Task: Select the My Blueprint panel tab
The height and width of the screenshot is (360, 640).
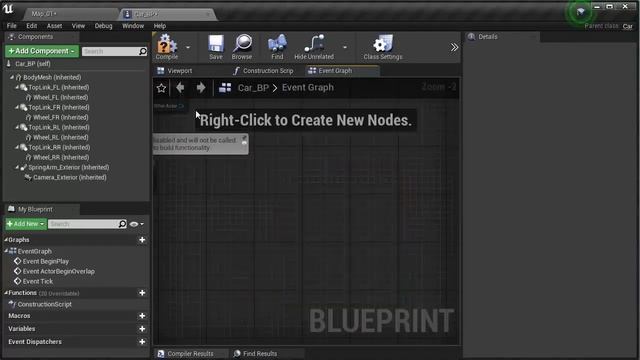Action: (x=35, y=209)
